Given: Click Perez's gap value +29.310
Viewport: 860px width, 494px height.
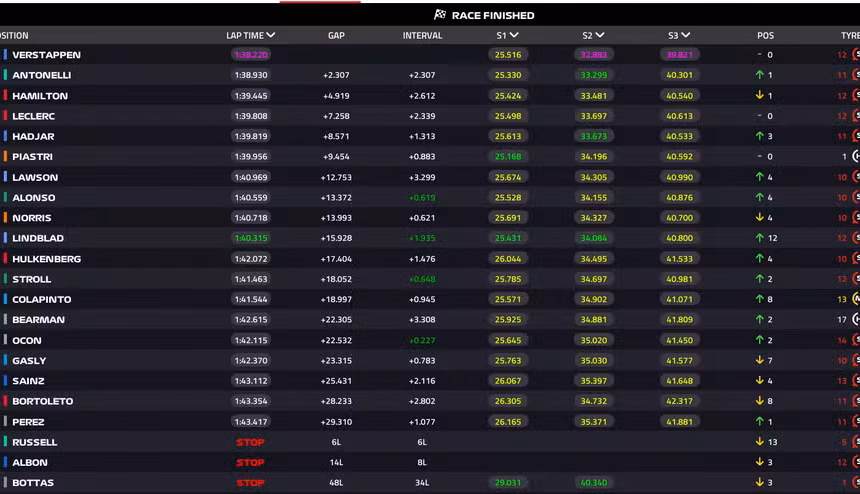Looking at the screenshot, I should [336, 422].
